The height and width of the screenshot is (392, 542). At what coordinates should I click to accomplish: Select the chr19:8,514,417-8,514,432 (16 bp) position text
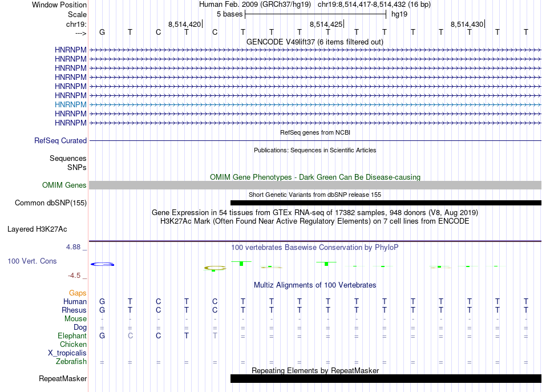click(374, 5)
